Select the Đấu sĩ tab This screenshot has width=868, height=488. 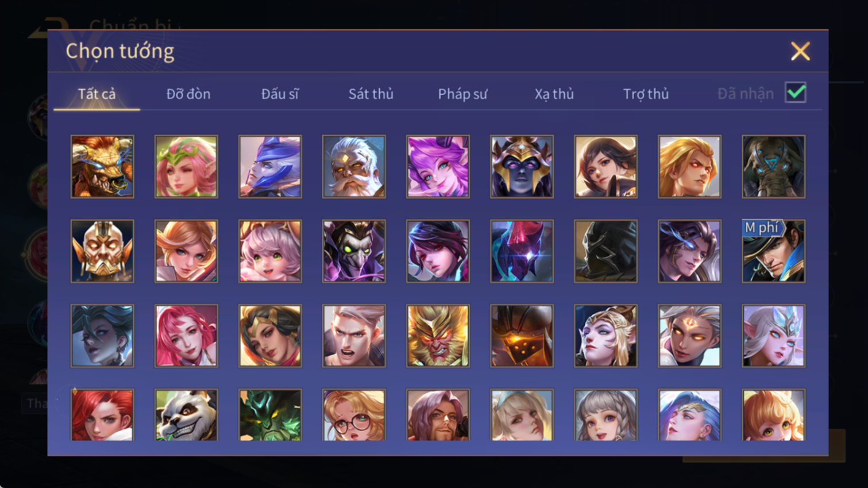(280, 94)
